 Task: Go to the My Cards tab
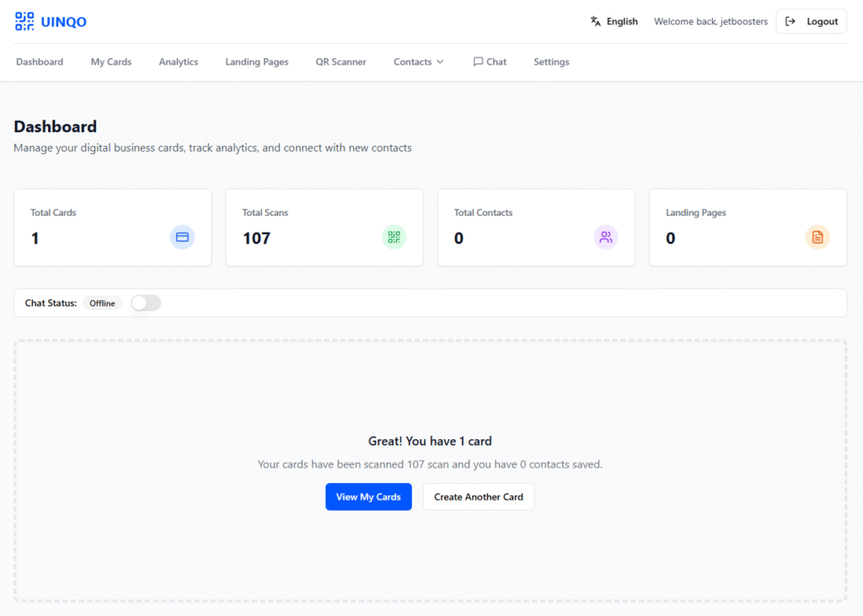(111, 62)
